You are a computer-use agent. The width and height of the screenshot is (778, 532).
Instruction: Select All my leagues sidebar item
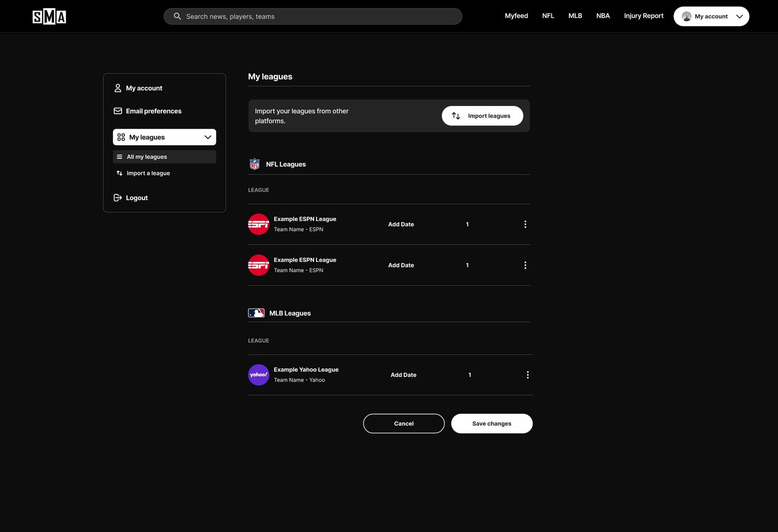pyautogui.click(x=164, y=157)
